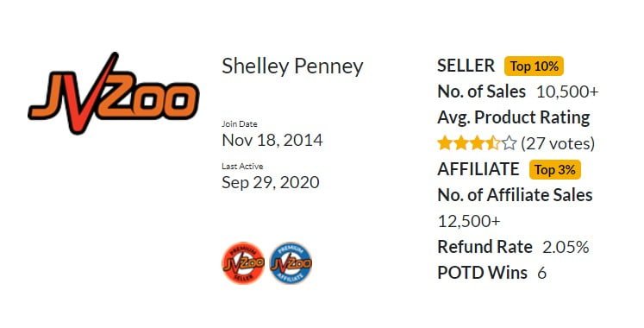Click the Last Active Sep 29, 2020
Screen dimensions: 644x328
click(x=271, y=182)
